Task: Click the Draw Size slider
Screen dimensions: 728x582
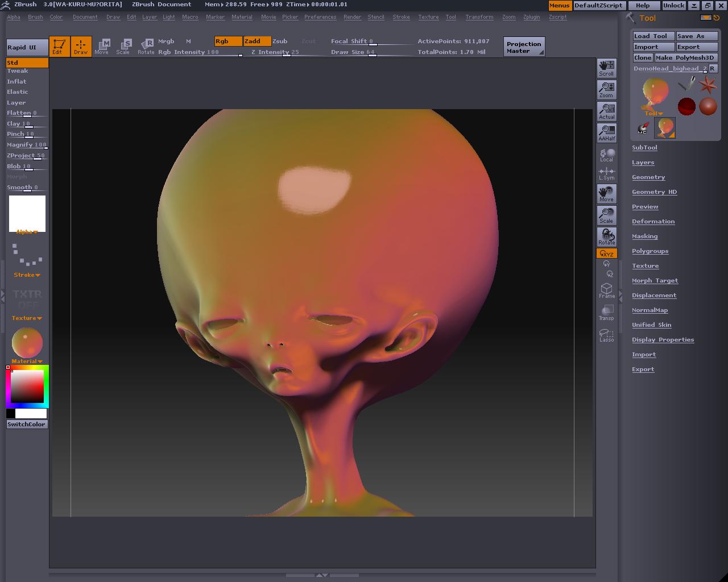Action: click(x=372, y=52)
